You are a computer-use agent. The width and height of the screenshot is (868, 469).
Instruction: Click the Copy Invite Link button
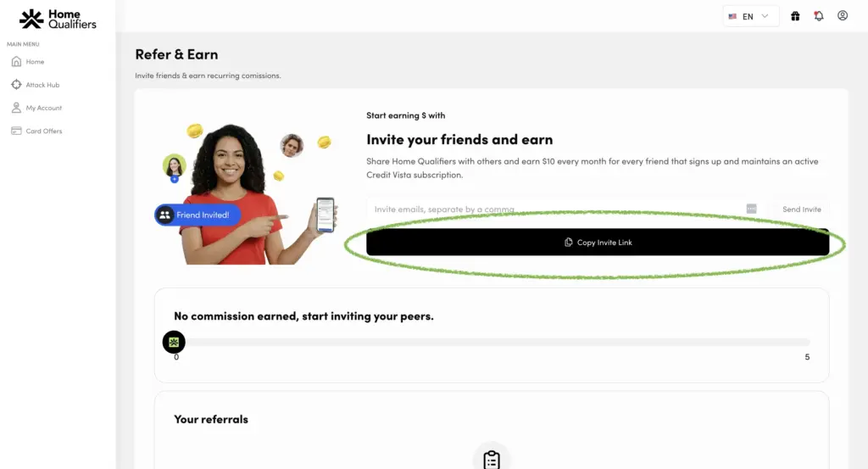[x=598, y=242]
